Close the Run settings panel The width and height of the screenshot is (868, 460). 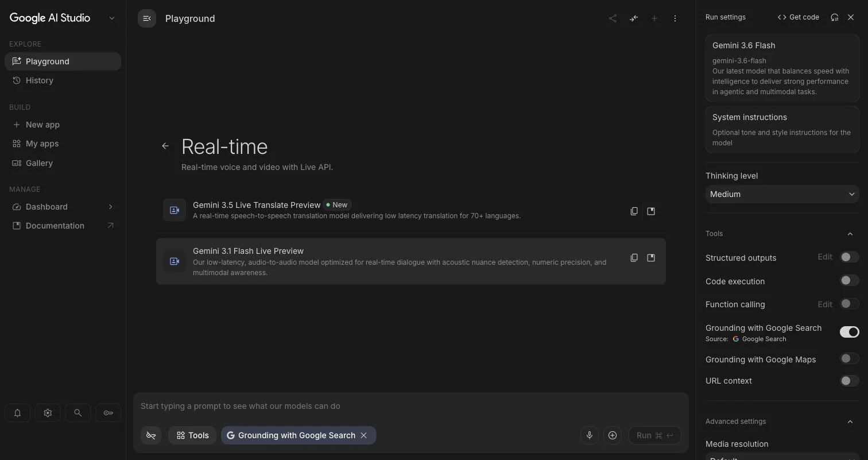coord(851,17)
